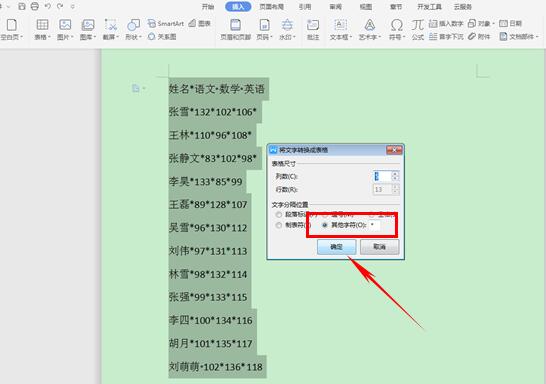The height and width of the screenshot is (384, 546).
Task: Click the Redo arrow icon
Action: pos(60,6)
